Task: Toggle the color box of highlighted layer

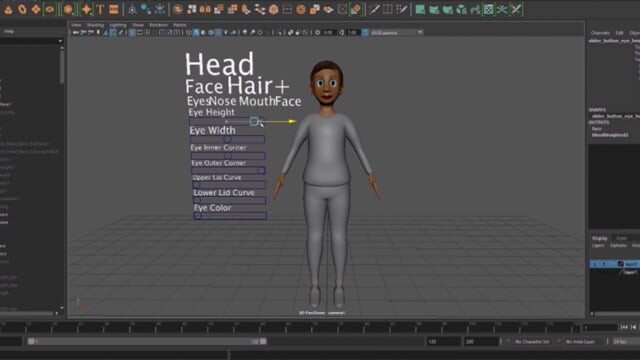Action: (620, 264)
